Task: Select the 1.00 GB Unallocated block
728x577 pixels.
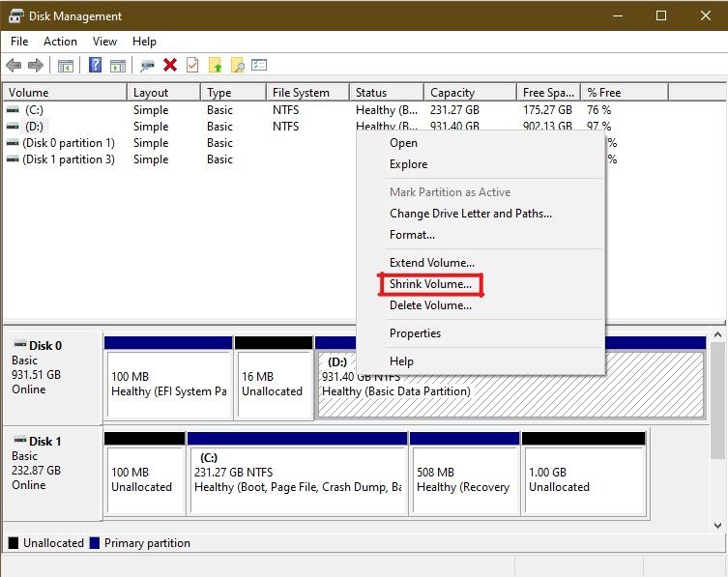Action: pos(584,474)
